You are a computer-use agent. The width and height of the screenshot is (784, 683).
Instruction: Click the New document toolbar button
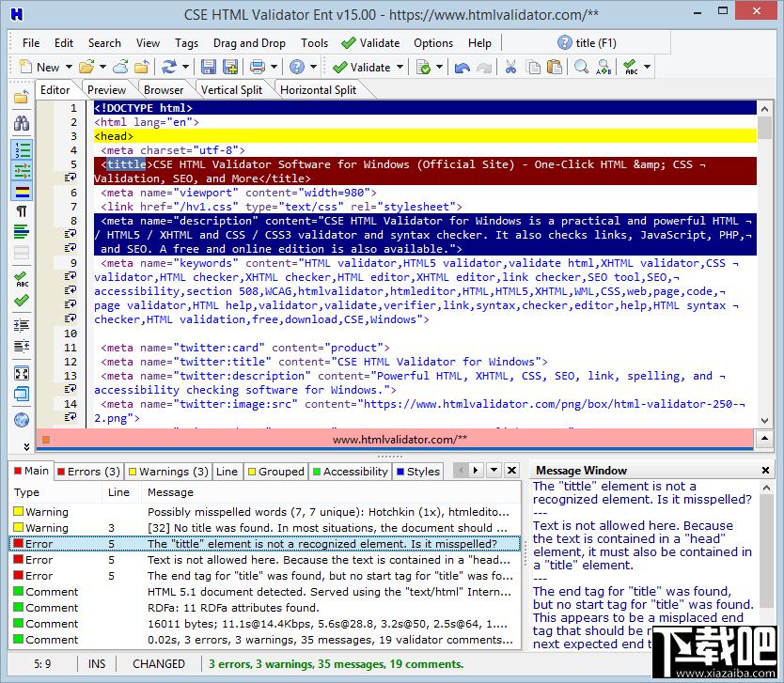pos(39,67)
